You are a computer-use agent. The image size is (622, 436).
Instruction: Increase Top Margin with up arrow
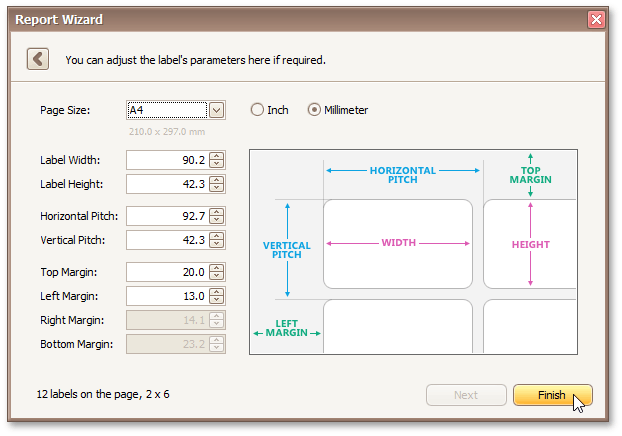pos(217,268)
